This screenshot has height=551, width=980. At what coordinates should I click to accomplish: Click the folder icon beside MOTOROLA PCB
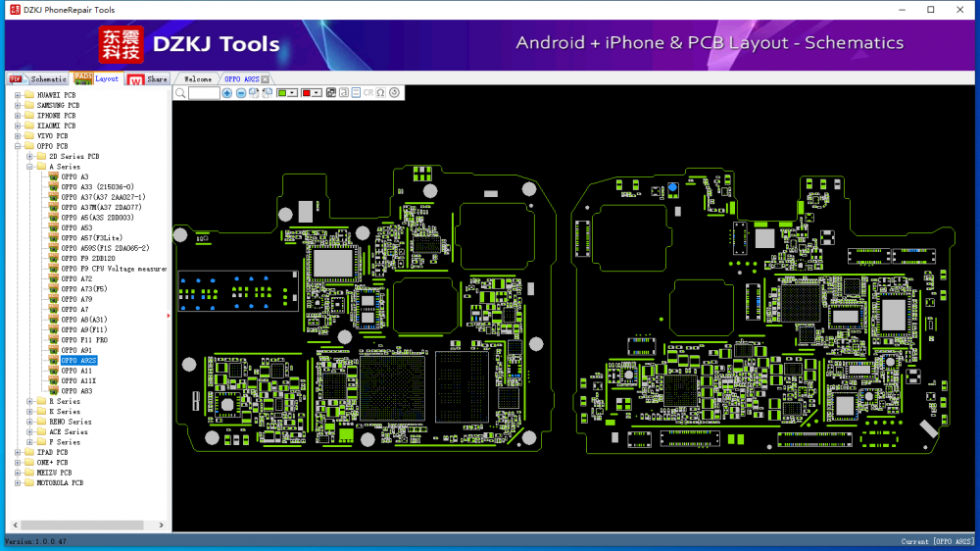coord(28,482)
